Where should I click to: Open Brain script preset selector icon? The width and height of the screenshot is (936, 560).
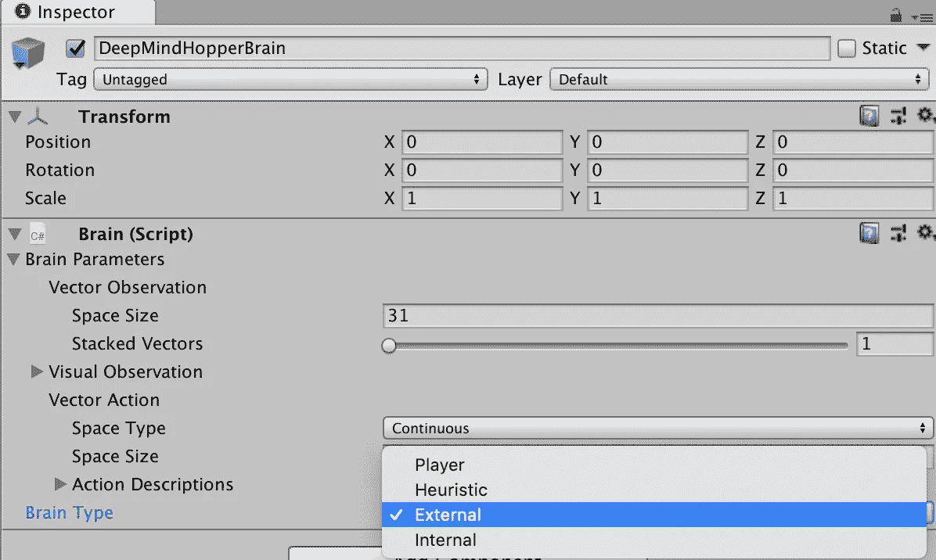pos(898,233)
